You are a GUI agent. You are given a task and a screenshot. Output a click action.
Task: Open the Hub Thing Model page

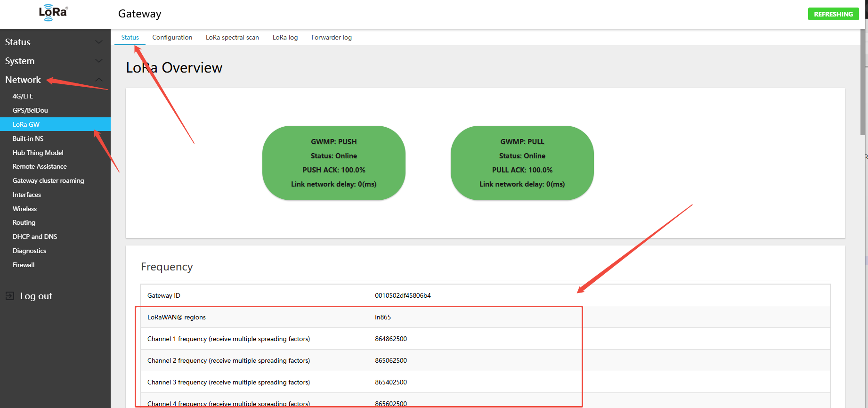[38, 153]
